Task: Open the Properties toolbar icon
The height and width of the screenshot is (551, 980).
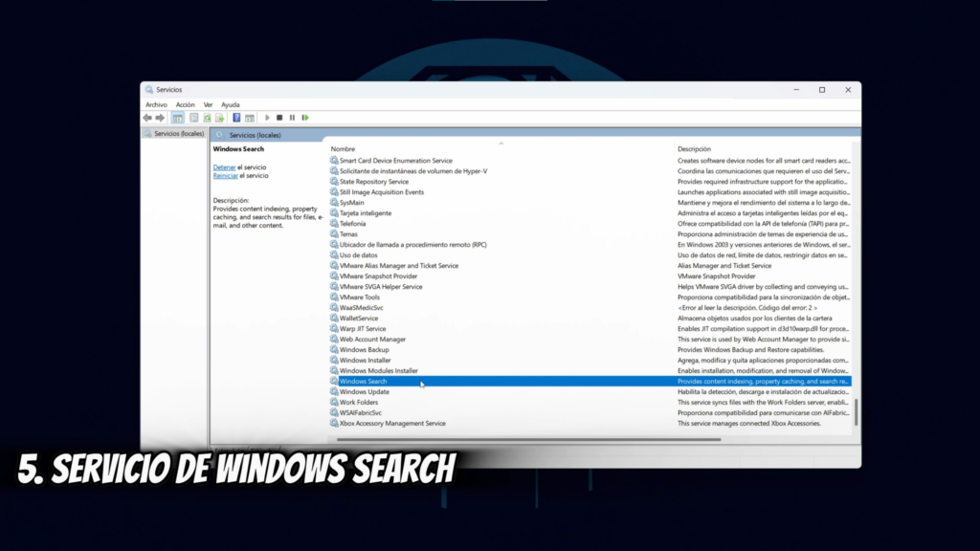Action: pyautogui.click(x=193, y=117)
